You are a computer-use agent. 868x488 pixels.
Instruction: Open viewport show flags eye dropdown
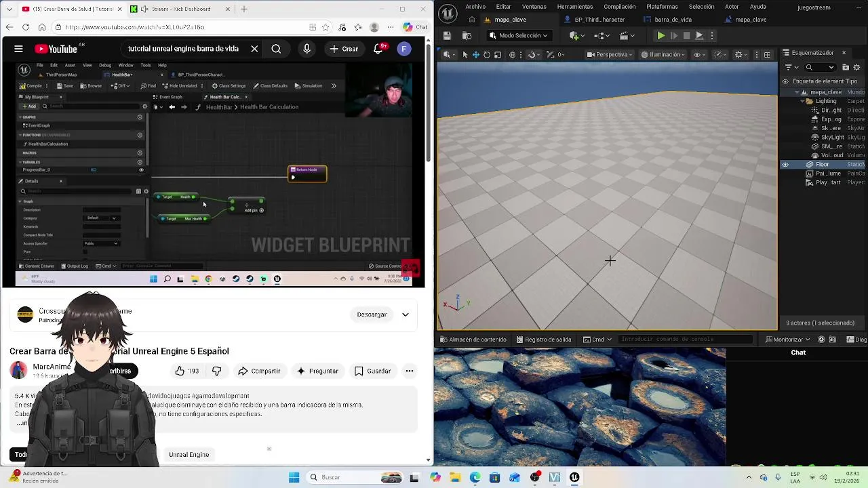click(699, 55)
